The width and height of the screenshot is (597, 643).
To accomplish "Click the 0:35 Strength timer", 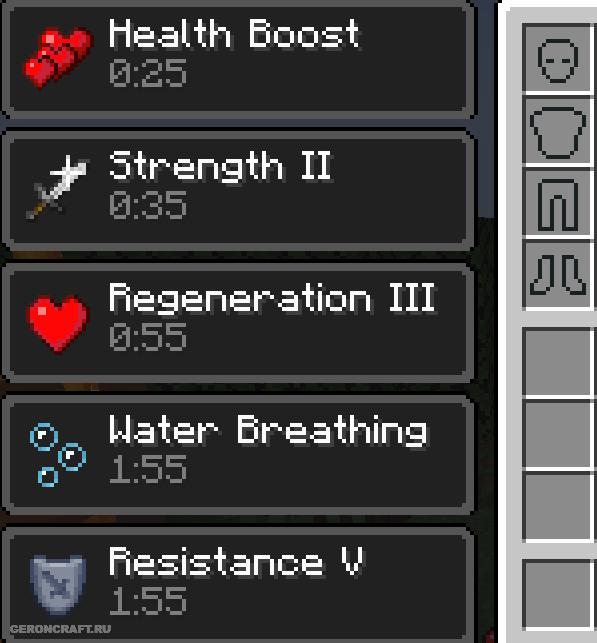I will [x=148, y=205].
